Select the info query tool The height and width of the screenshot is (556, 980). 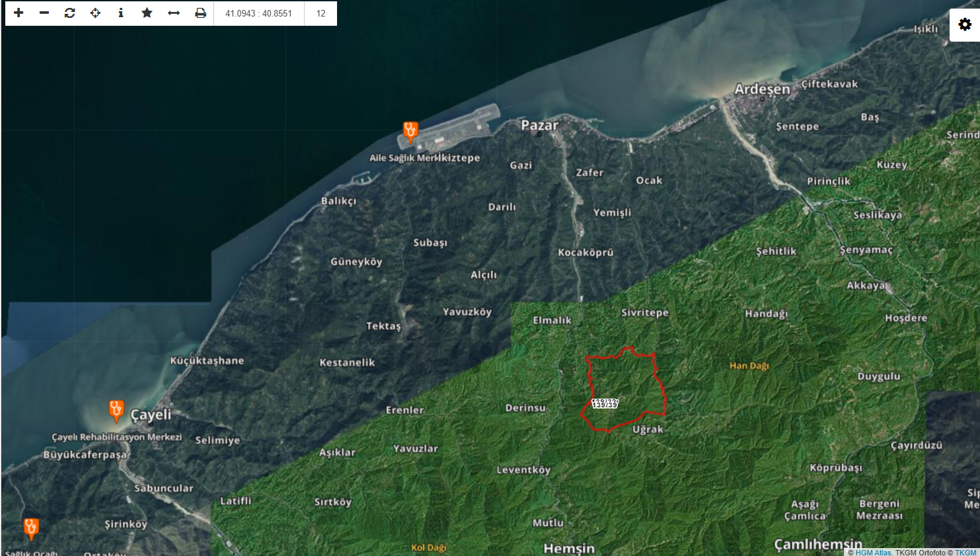(x=121, y=13)
